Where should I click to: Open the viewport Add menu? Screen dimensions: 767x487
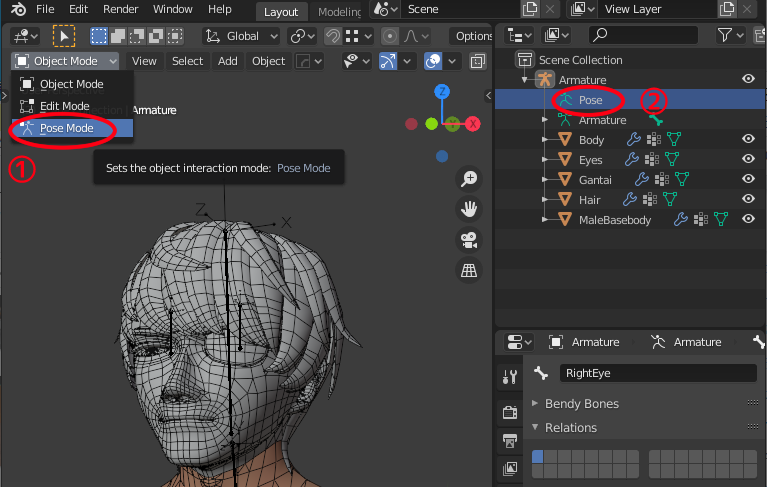[227, 61]
